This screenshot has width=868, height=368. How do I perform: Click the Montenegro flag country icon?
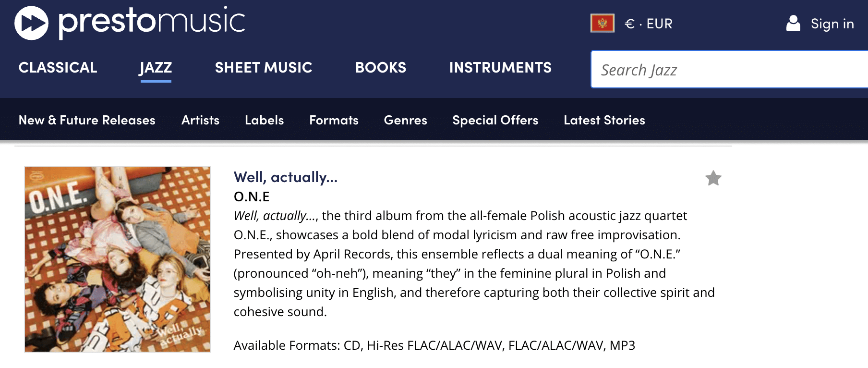point(603,23)
